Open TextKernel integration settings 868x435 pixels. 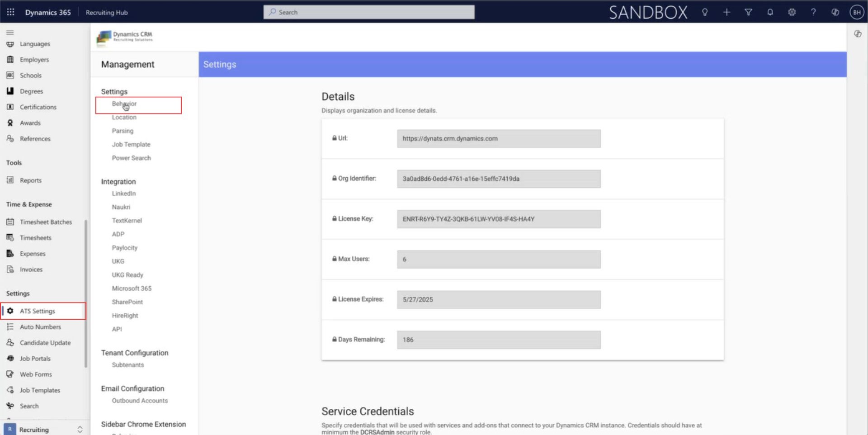point(127,221)
